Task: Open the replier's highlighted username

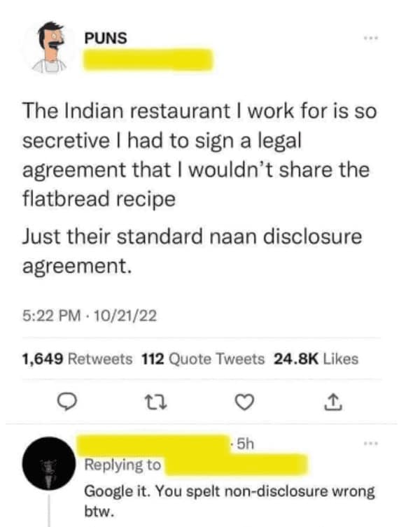Action: 153,444
